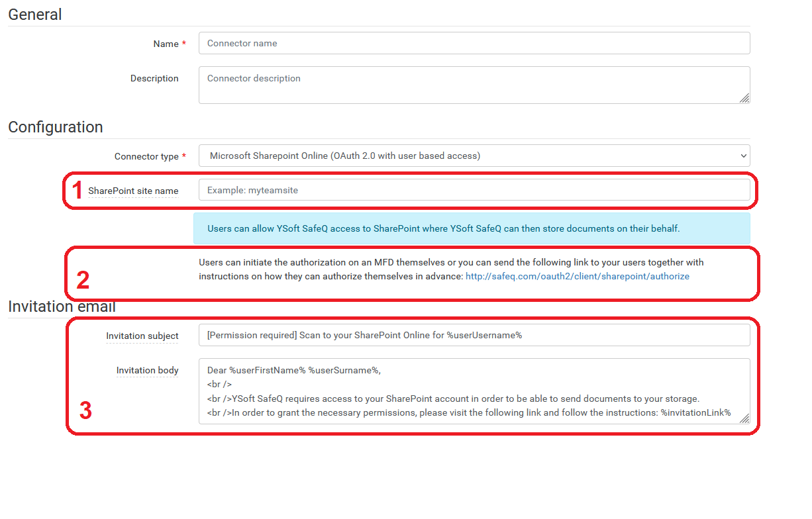Click the red number 3 annotation
The image size is (812, 519).
click(85, 411)
